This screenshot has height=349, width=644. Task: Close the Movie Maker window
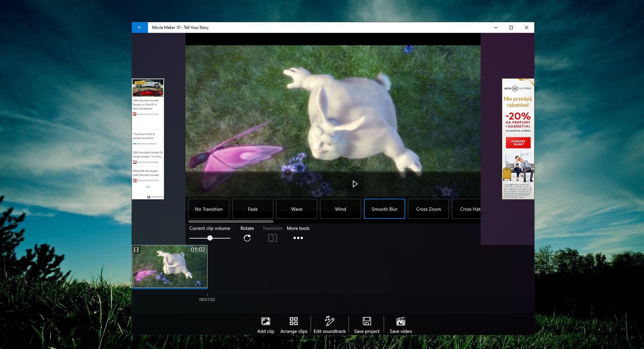click(526, 27)
